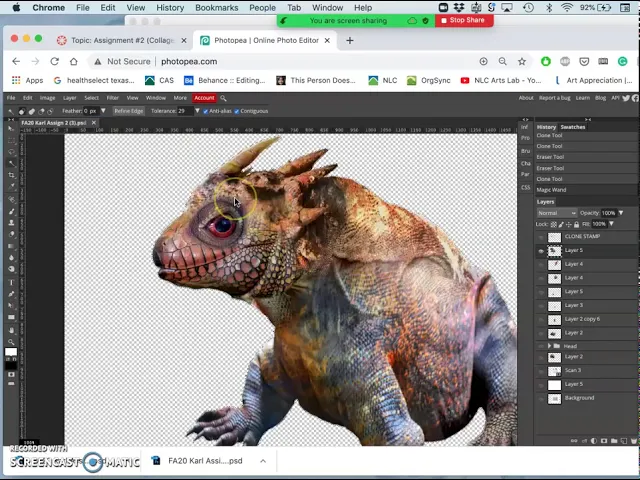Select the Clone Stamp tool
This screenshot has height=480, width=640.
click(11, 222)
